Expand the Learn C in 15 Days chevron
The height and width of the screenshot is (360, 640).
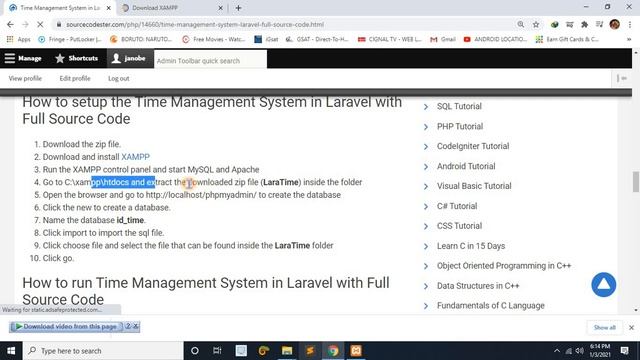point(426,247)
